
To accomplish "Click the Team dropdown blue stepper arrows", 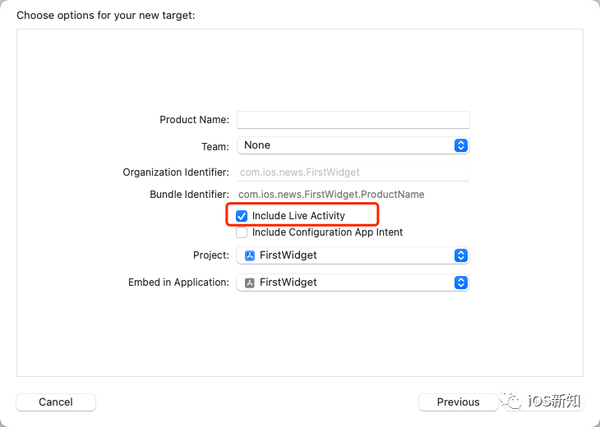I will click(x=461, y=145).
